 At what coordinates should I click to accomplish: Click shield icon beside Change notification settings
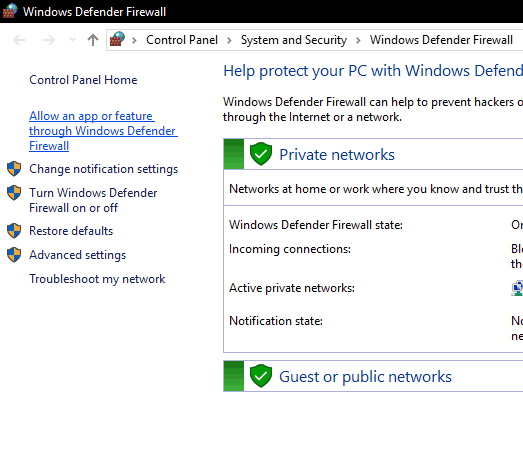[x=14, y=169]
